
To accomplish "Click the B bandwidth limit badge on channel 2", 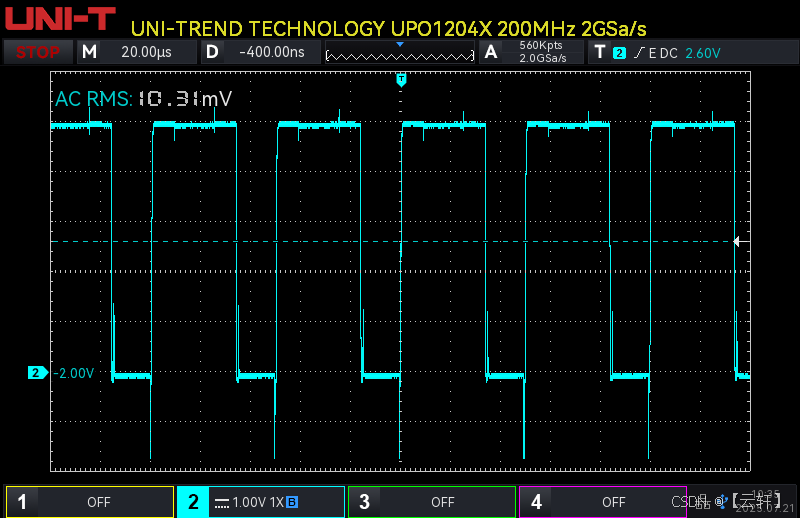I will tap(291, 502).
